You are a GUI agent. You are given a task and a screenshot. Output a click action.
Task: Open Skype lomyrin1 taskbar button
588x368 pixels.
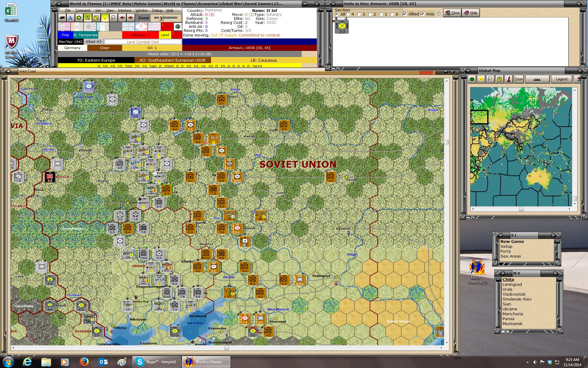[156, 362]
